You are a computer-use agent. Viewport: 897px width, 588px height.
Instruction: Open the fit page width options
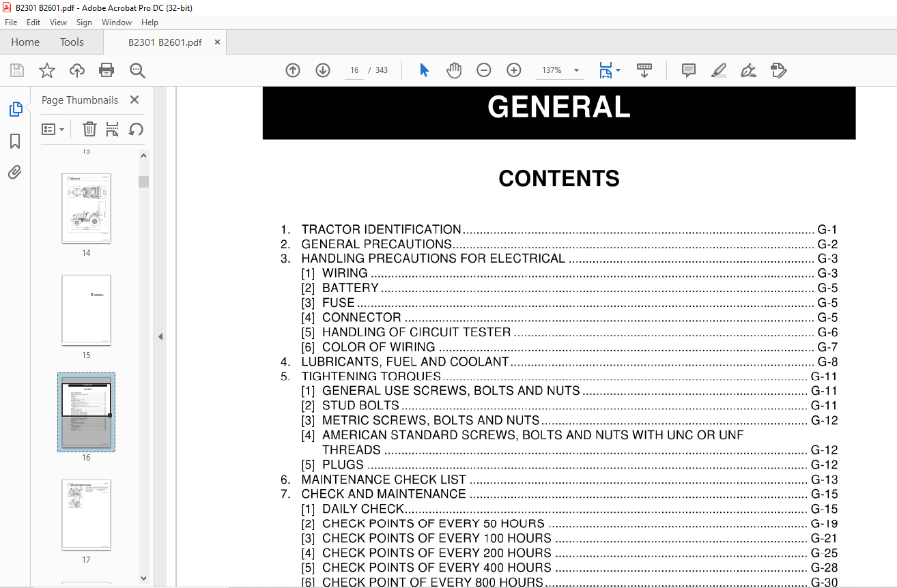coord(609,70)
